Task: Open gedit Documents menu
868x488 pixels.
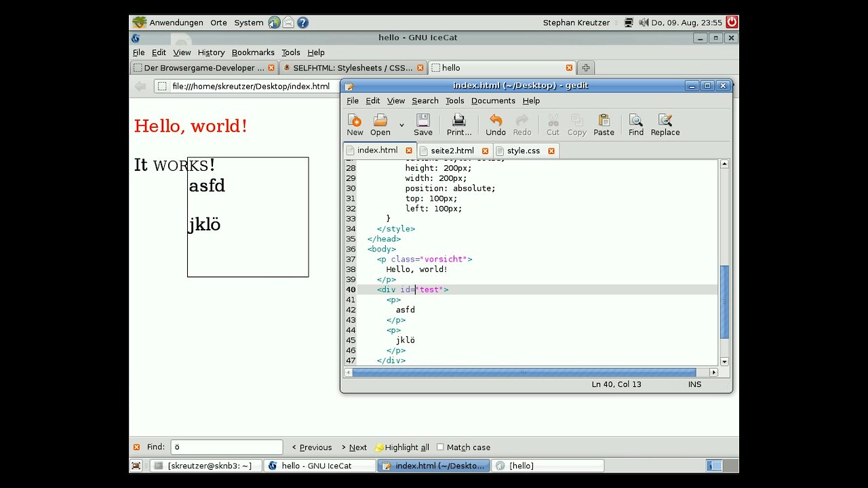Action: coord(493,100)
